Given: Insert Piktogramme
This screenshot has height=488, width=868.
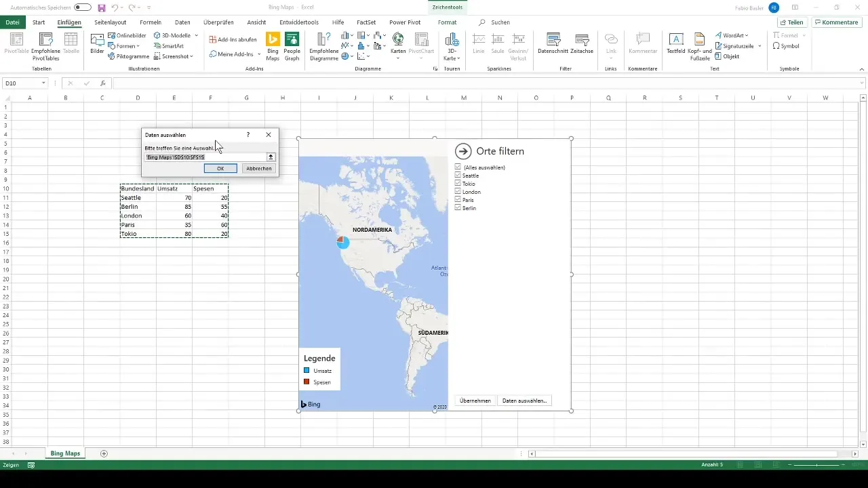Looking at the screenshot, I should coord(128,56).
